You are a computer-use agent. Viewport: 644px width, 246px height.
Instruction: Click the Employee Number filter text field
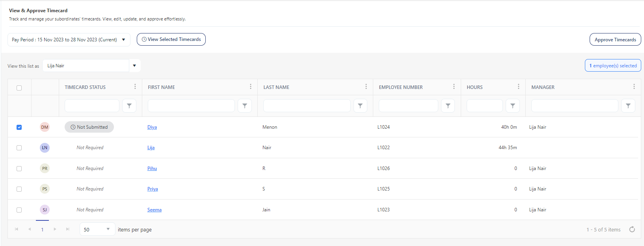tap(408, 106)
